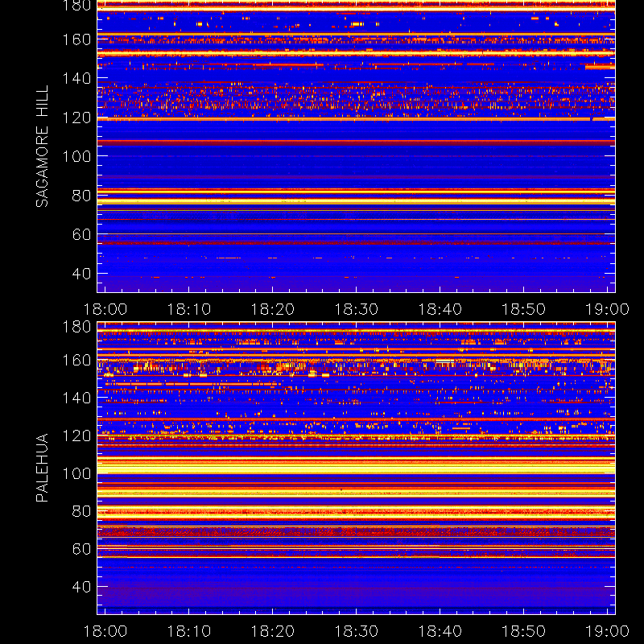This screenshot has height=644, width=644.
Task: Click the SAGAMORE HILL axis title
Action: 42,147
